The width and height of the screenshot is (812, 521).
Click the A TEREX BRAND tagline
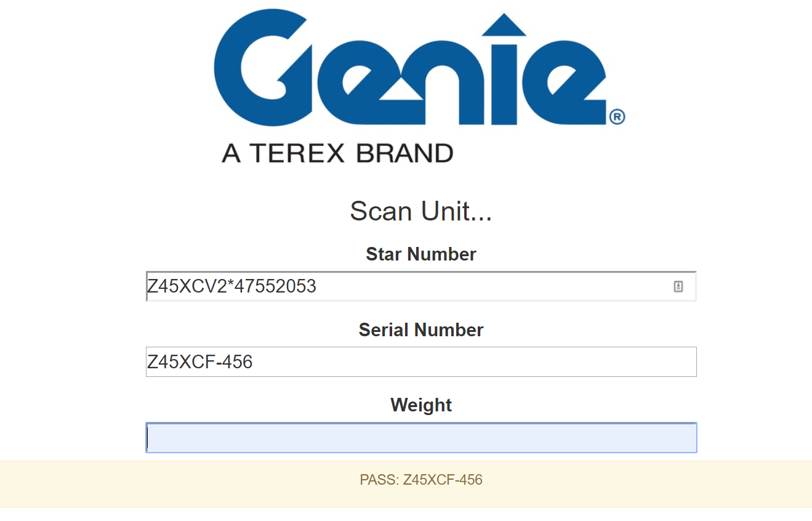(x=337, y=153)
